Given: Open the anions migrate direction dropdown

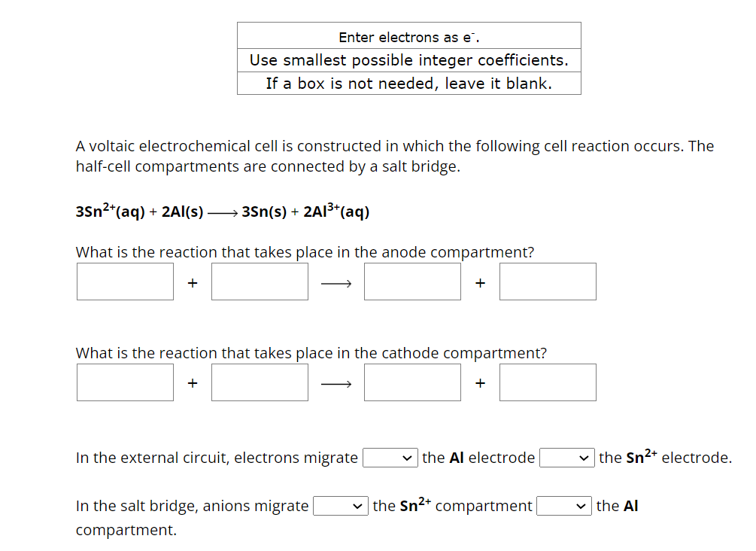Looking at the screenshot, I should (340, 506).
